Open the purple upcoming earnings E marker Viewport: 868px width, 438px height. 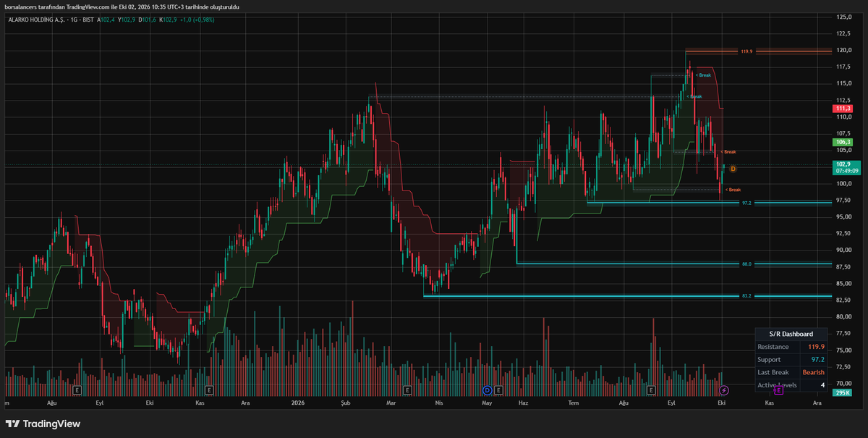778,390
